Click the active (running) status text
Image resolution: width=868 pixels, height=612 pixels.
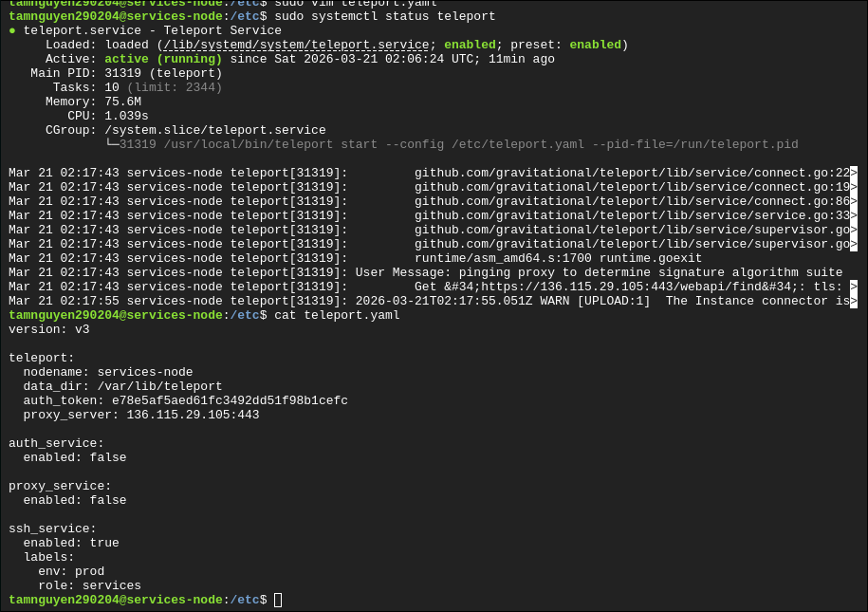click(163, 59)
